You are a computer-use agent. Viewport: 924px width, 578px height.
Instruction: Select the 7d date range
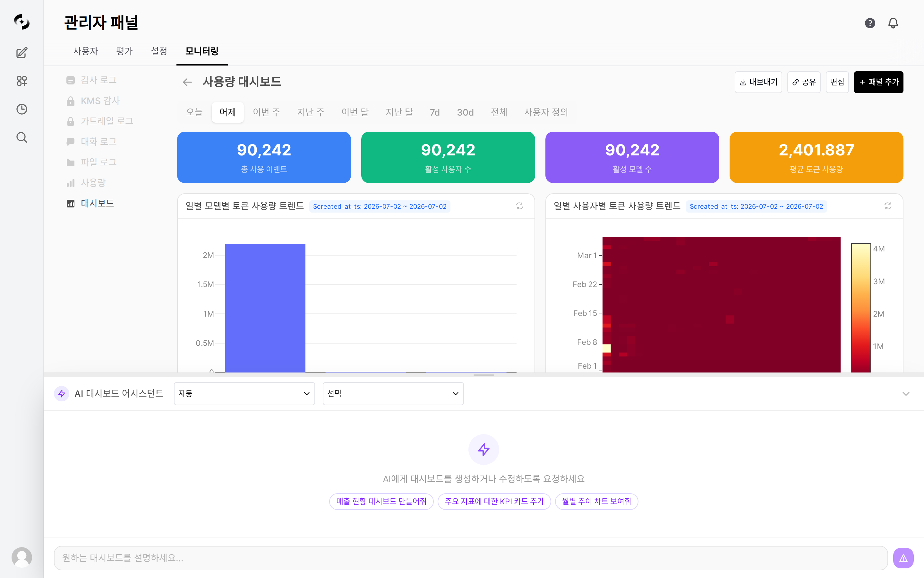tap(434, 112)
